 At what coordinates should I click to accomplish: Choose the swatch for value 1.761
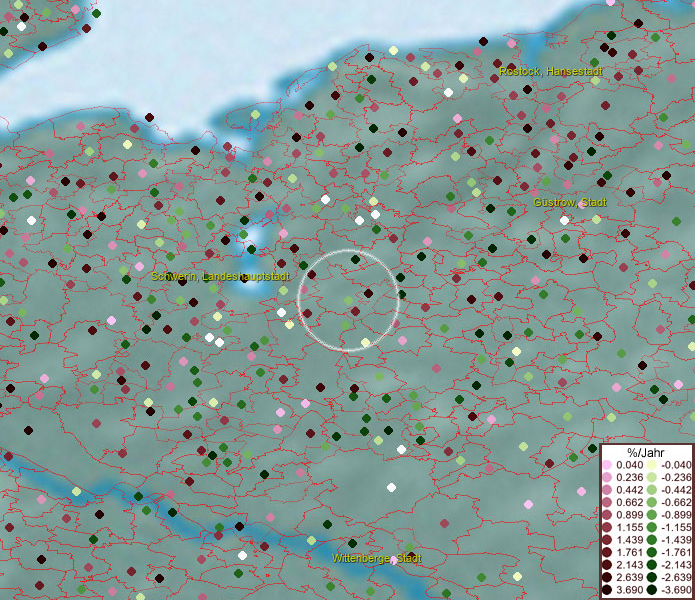tap(607, 553)
